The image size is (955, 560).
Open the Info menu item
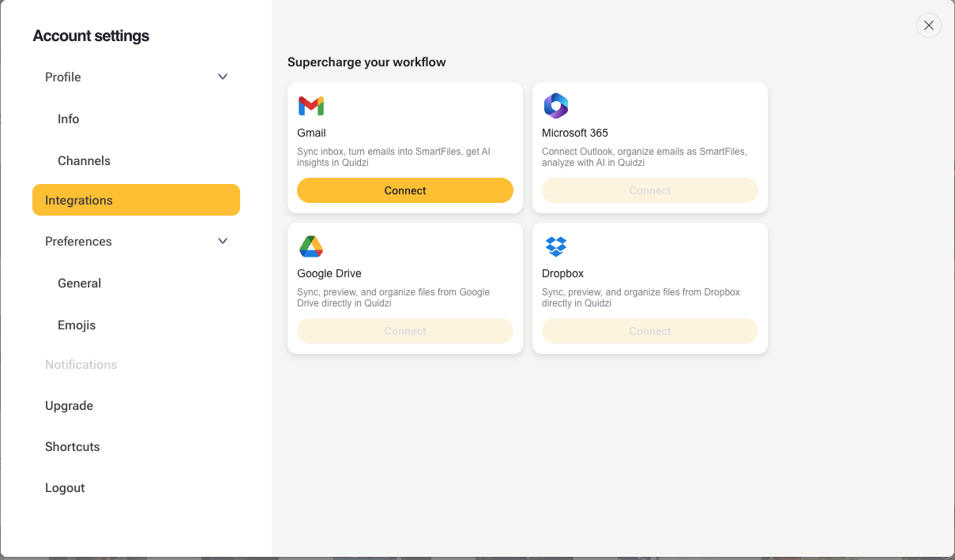(69, 118)
